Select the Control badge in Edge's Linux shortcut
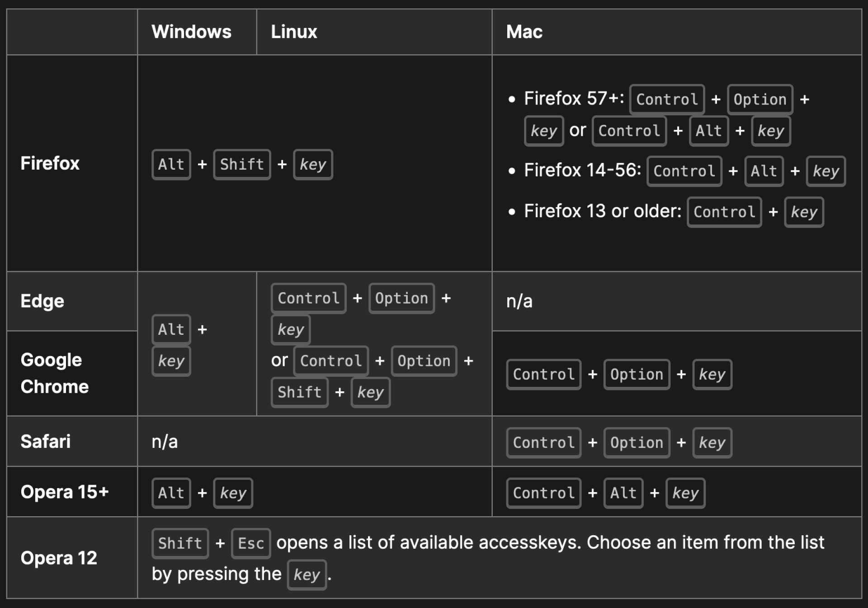868x608 pixels. pyautogui.click(x=308, y=298)
